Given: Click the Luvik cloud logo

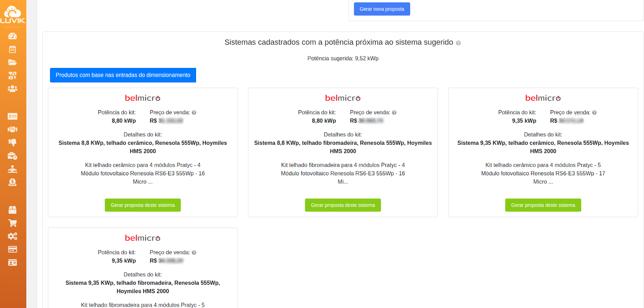Looking at the screenshot, I should [12, 15].
